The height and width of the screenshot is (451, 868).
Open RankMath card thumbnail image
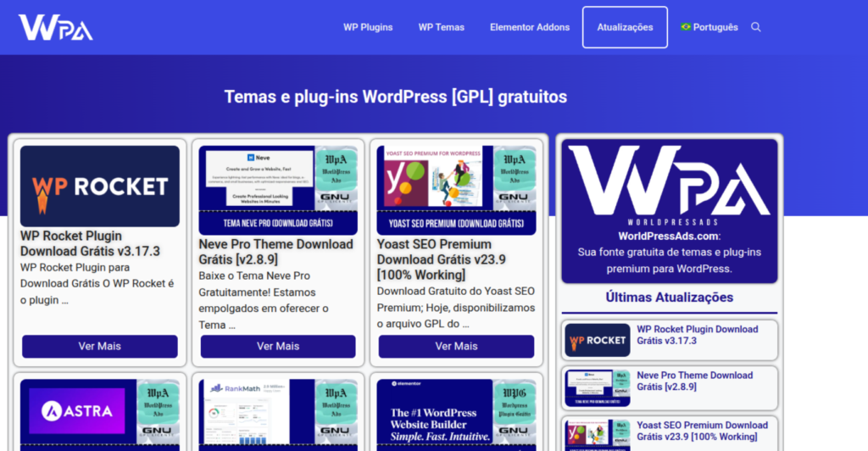coord(278,414)
